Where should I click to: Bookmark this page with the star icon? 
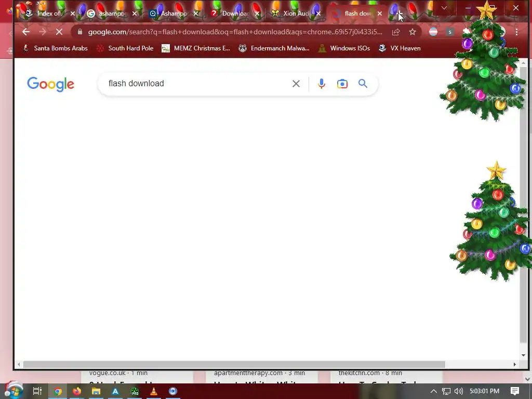pyautogui.click(x=412, y=32)
